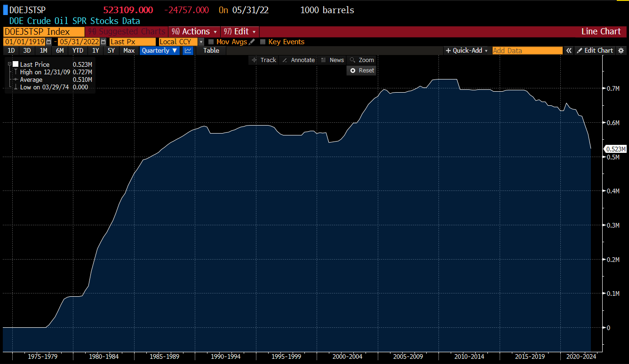Click the double-chevron collapse icon
629x364 pixels.
tap(569, 50)
